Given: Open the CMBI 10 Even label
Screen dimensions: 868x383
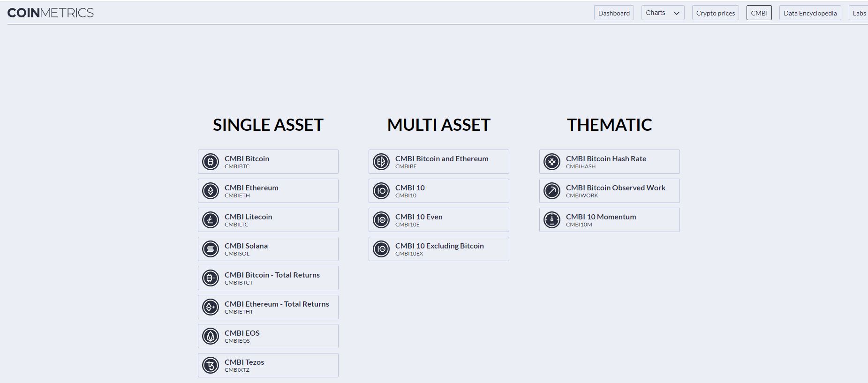Looking at the screenshot, I should 419,217.
